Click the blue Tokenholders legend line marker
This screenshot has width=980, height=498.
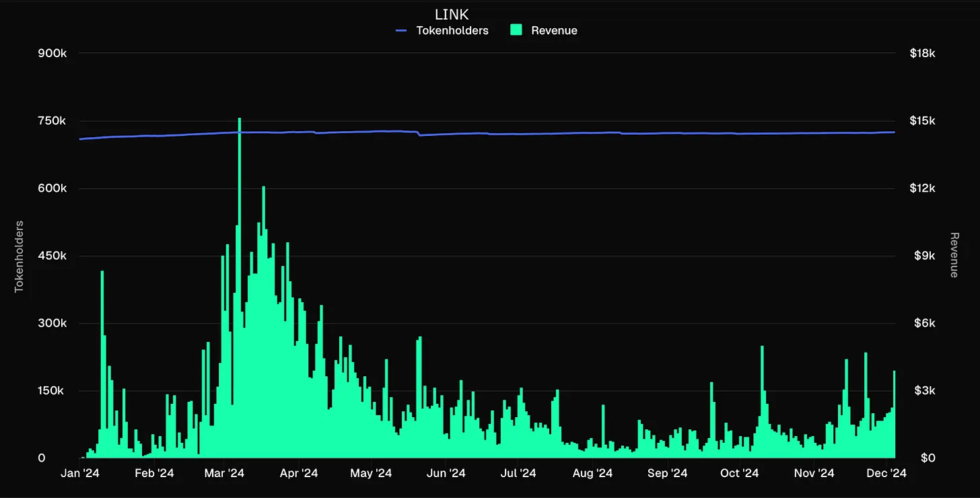pos(401,30)
